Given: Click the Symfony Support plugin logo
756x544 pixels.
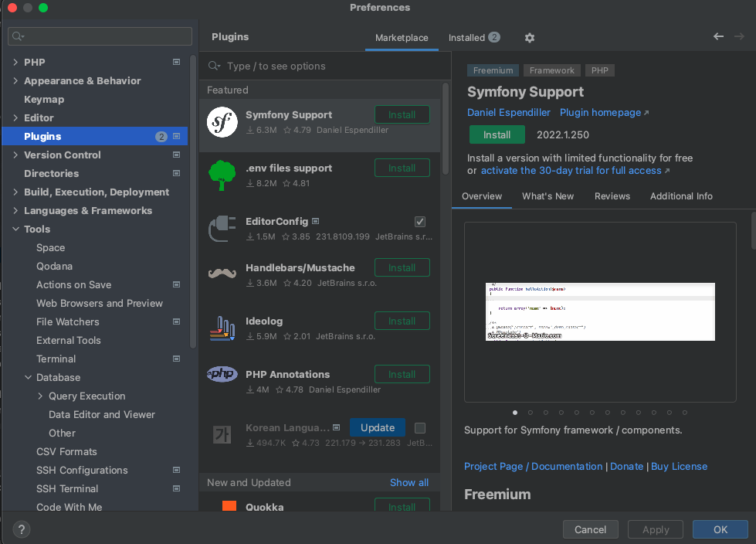Looking at the screenshot, I should 222,122.
